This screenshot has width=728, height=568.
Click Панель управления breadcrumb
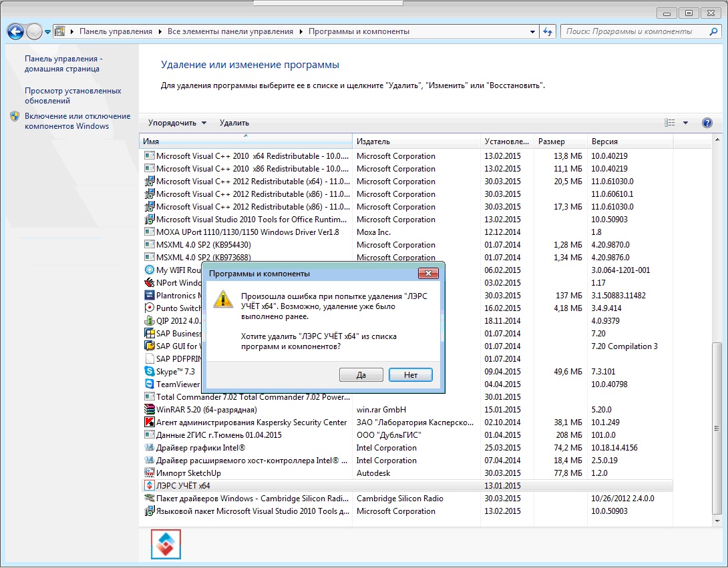tap(116, 31)
